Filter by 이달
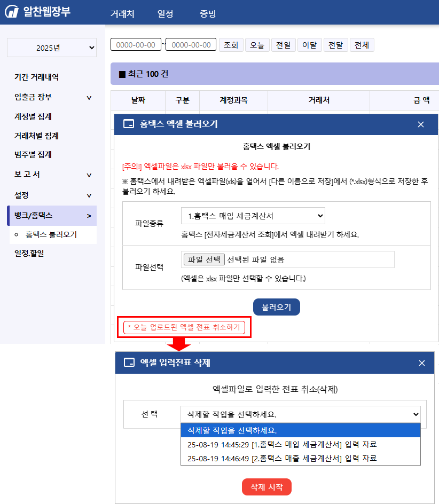This screenshot has width=439, height=504. 310,45
